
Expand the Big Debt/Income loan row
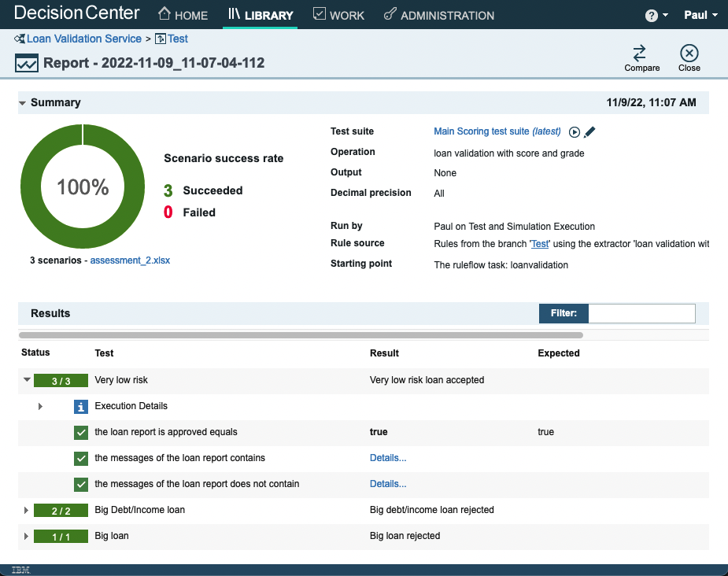click(x=27, y=511)
